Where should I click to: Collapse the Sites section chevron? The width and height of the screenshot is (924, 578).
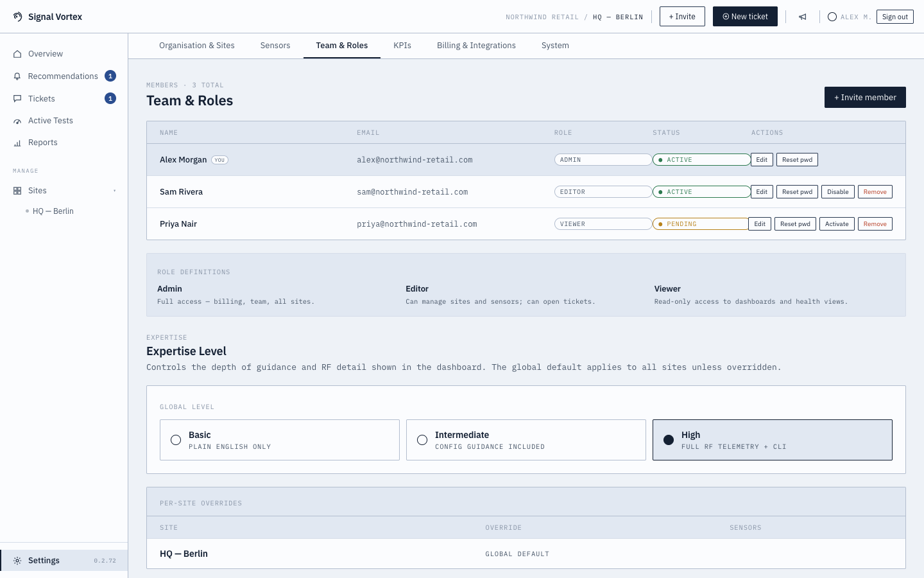[115, 191]
